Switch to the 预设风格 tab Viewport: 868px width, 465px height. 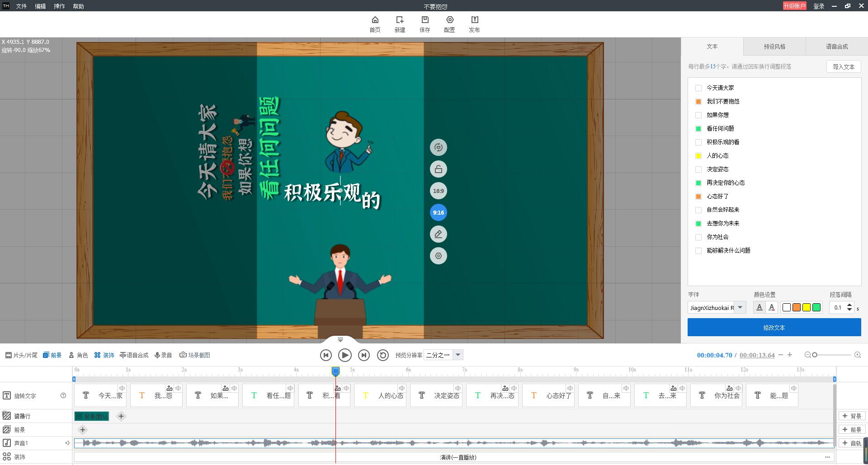point(774,47)
